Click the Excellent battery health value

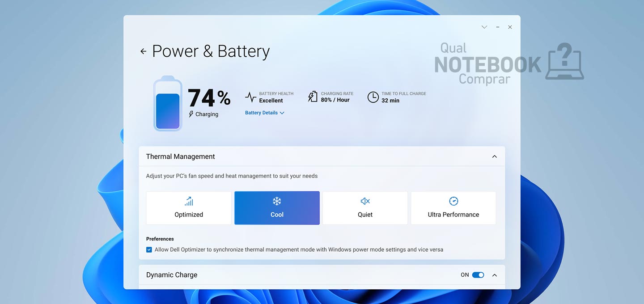click(271, 101)
